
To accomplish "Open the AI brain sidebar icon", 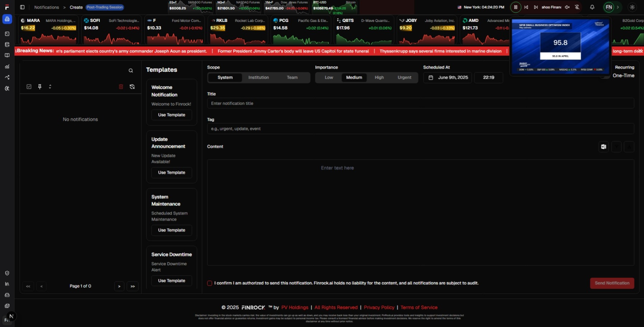I will point(7,88).
